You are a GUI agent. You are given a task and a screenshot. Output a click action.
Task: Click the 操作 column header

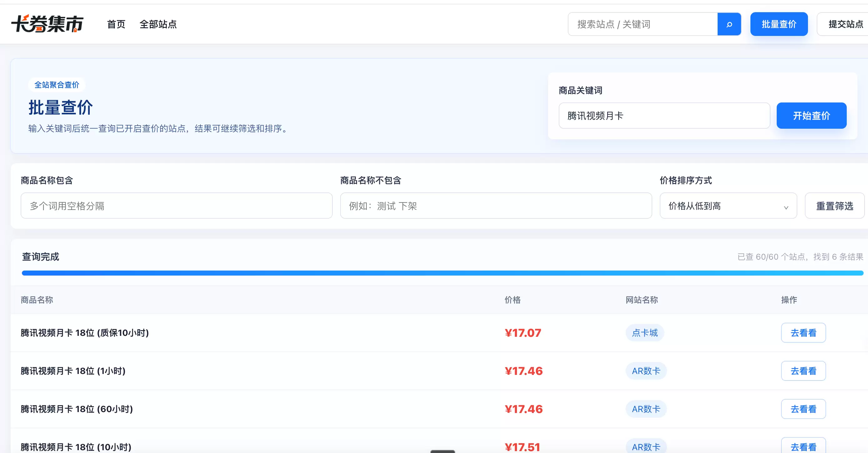tap(789, 300)
